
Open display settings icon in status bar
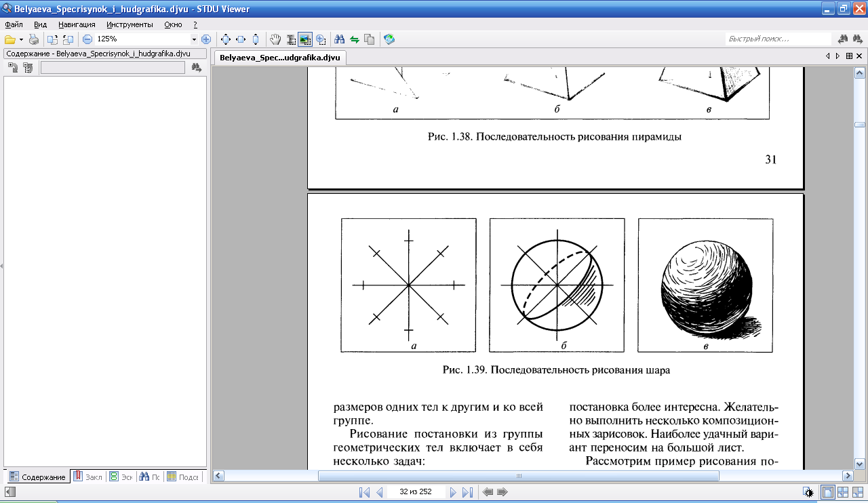click(808, 492)
